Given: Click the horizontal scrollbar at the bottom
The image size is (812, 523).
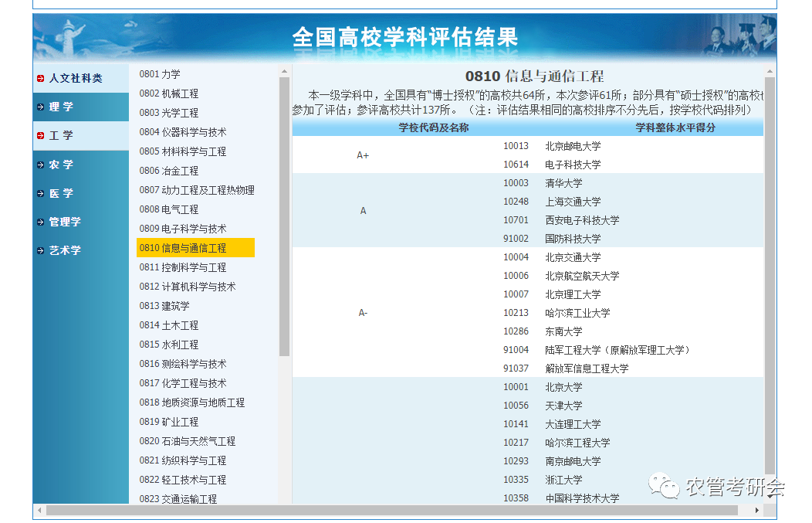Looking at the screenshot, I should (x=401, y=510).
